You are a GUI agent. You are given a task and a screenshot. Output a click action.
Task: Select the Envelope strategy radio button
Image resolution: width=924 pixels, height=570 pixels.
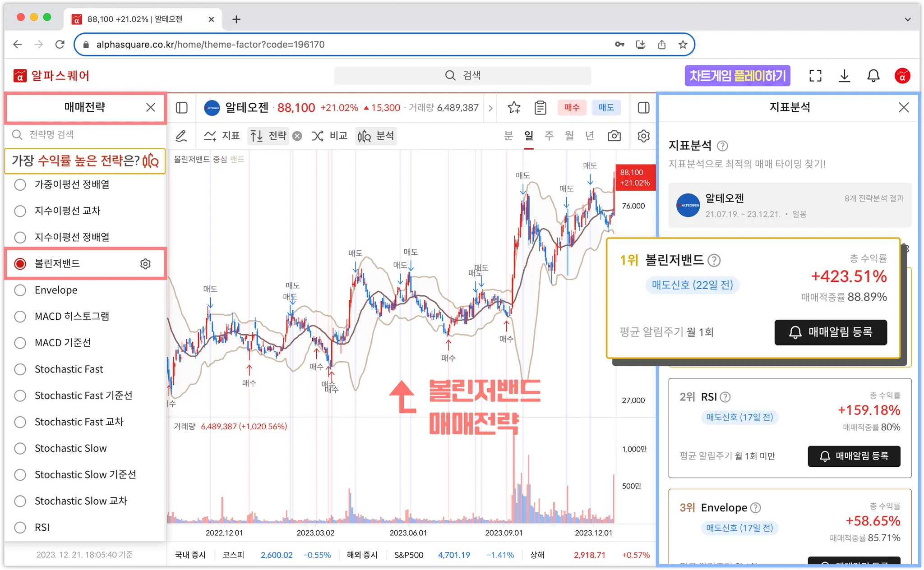click(x=20, y=290)
